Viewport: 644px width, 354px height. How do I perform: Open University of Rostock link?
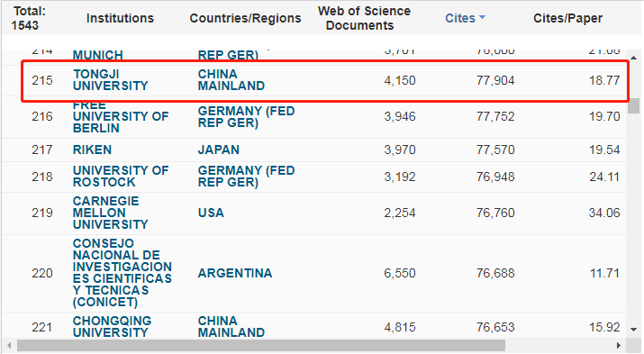[121, 177]
